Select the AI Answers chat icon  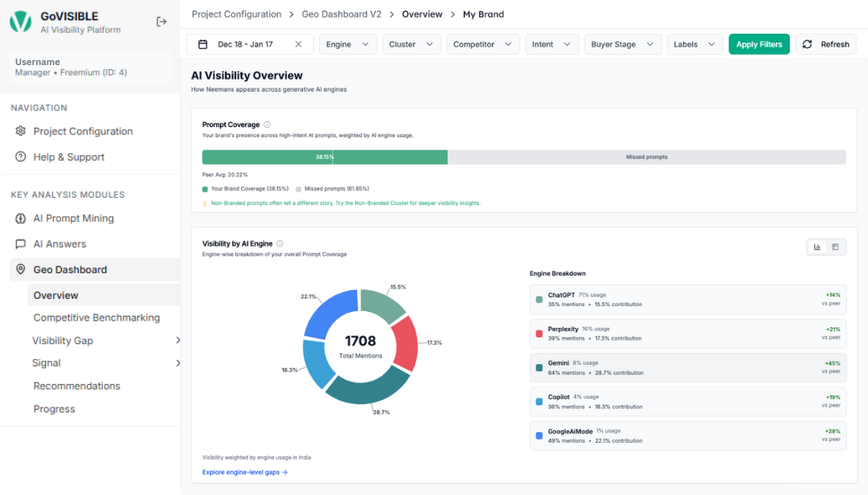click(19, 243)
